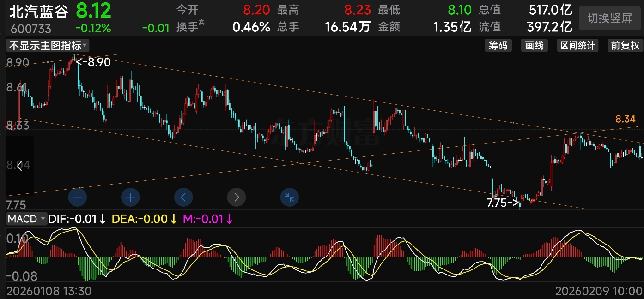This screenshot has height=299, width=644.
Task: Tap turnover amount 1.35亿
Action: [x=452, y=27]
